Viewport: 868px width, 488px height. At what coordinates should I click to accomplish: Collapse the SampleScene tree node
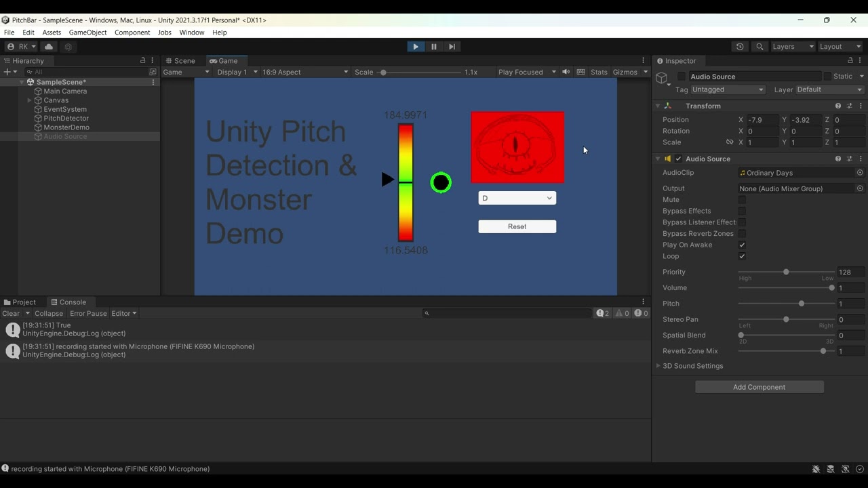(x=22, y=82)
